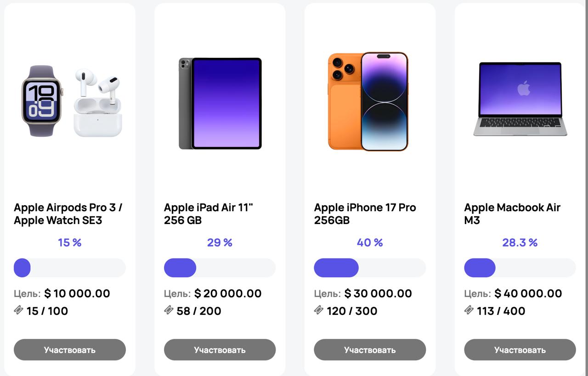The image size is (588, 376).
Task: Click ticket icon beside 58 / 200
Action: tap(169, 311)
